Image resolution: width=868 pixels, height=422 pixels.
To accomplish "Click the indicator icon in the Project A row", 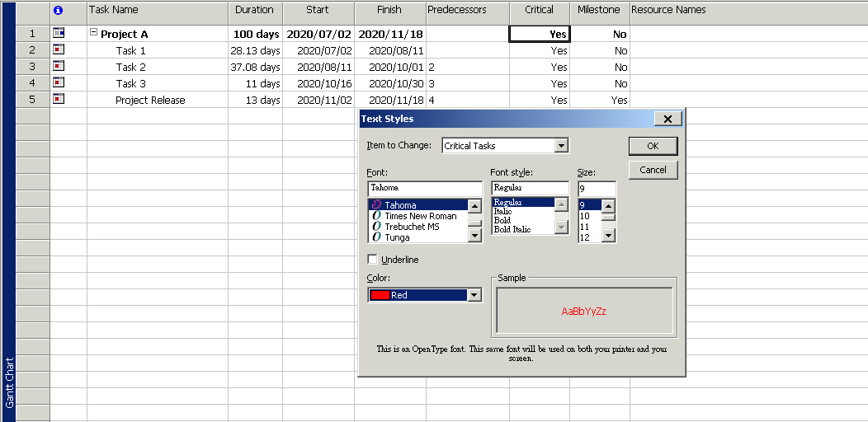I will pos(58,34).
